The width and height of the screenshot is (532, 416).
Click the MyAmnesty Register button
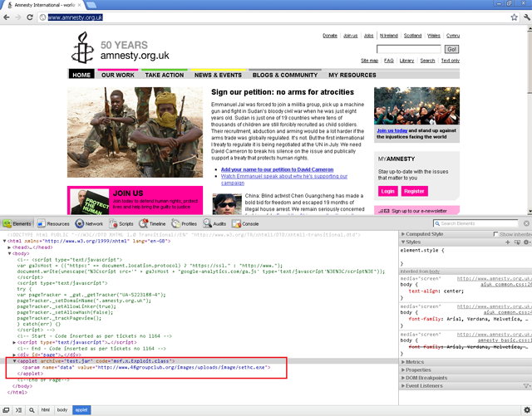point(414,191)
